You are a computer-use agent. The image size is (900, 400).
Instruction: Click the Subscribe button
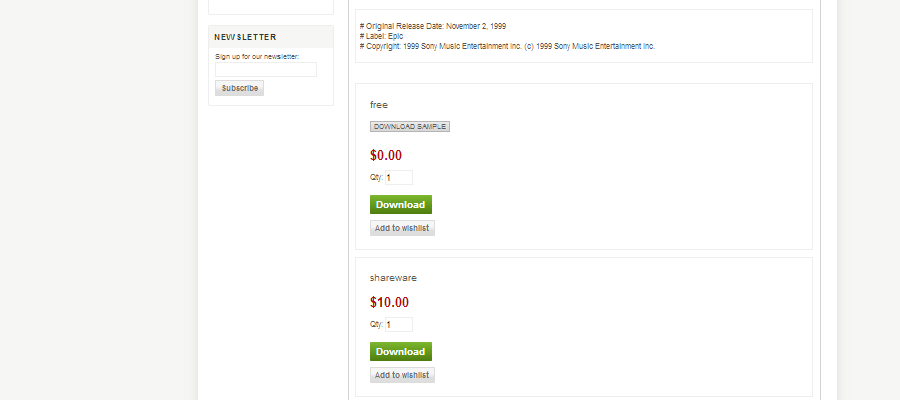tap(239, 88)
